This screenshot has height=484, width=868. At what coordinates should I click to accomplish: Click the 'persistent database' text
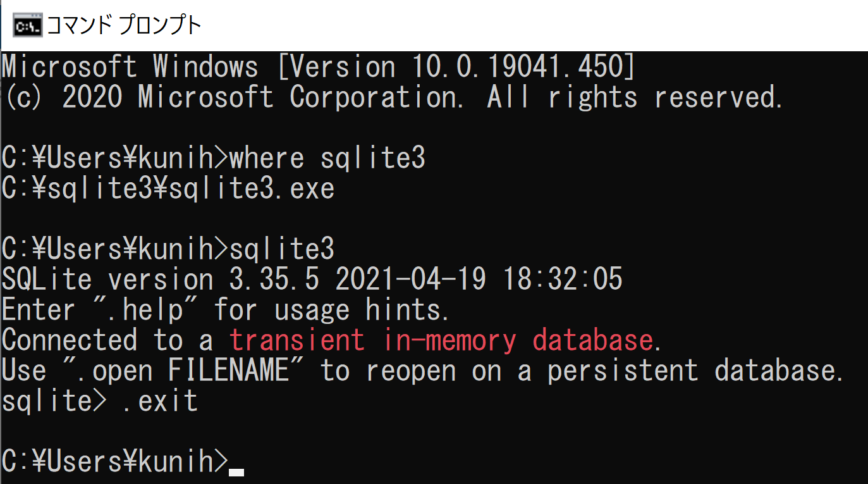(692, 371)
